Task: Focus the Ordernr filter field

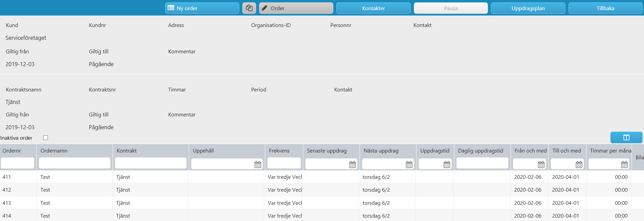Action: tap(18, 163)
